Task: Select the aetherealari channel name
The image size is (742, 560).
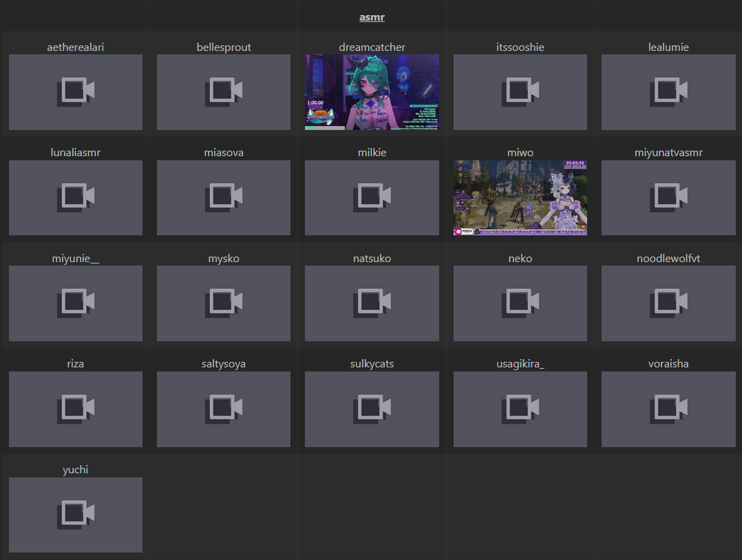Action: (75, 47)
